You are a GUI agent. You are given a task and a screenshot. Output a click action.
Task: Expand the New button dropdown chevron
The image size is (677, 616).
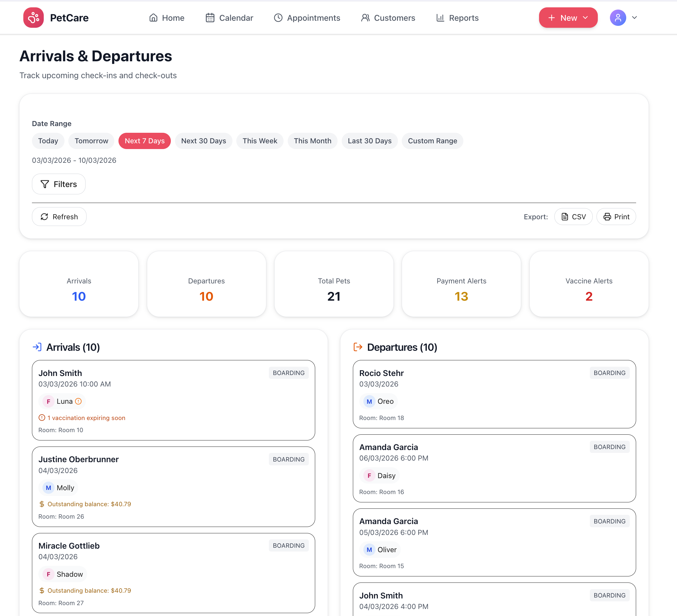tap(585, 18)
